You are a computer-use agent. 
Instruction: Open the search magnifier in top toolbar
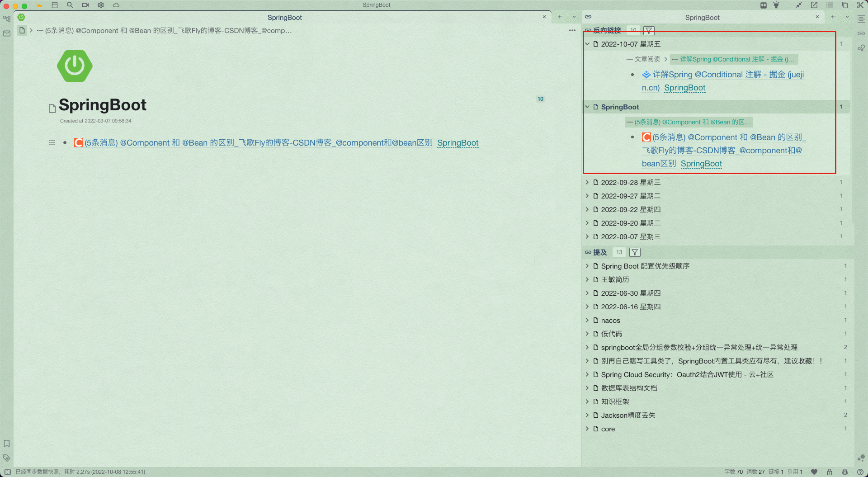click(x=70, y=5)
